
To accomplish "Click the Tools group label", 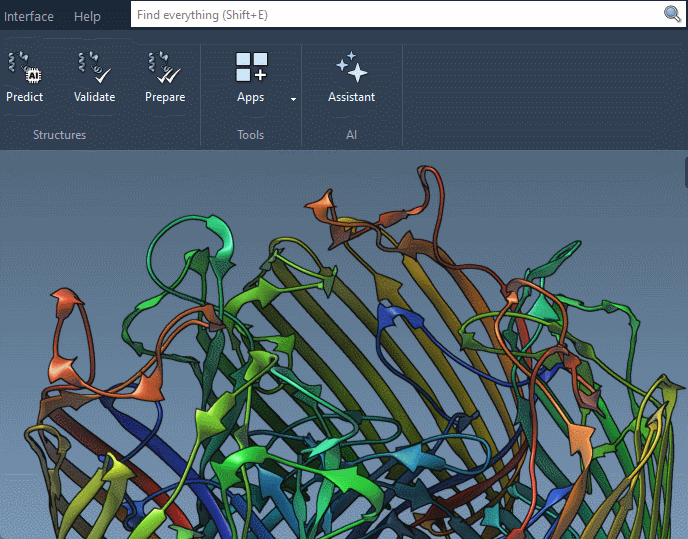I will coord(250,135).
